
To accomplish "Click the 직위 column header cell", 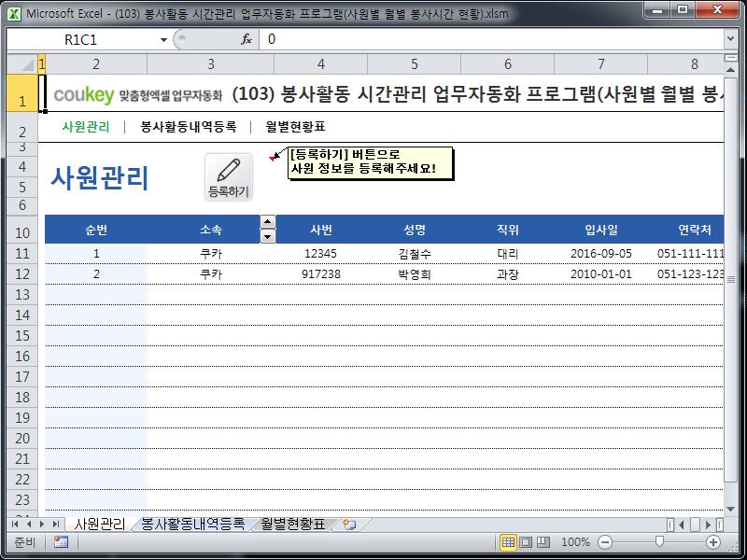I will 508,230.
